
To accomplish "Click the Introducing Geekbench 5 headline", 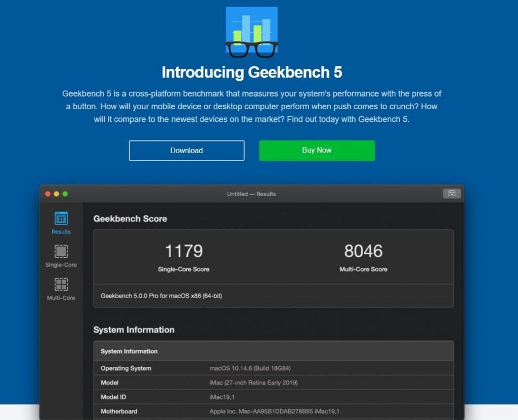I will click(x=252, y=72).
